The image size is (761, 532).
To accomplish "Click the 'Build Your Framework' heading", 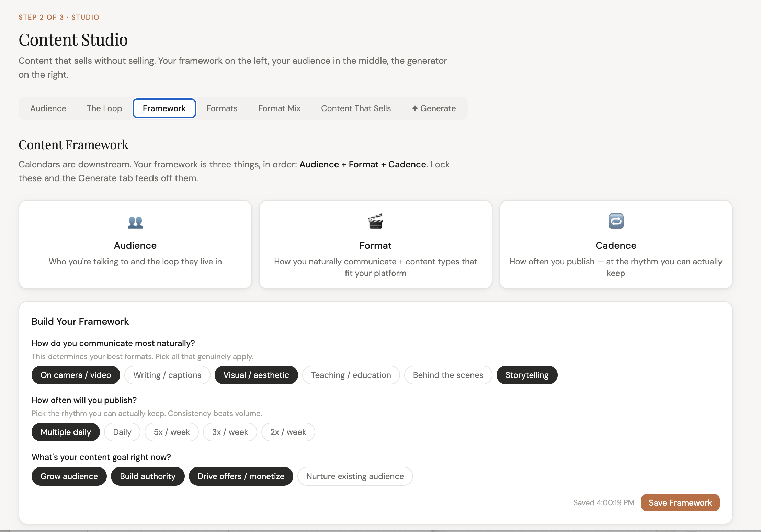I will tap(80, 322).
